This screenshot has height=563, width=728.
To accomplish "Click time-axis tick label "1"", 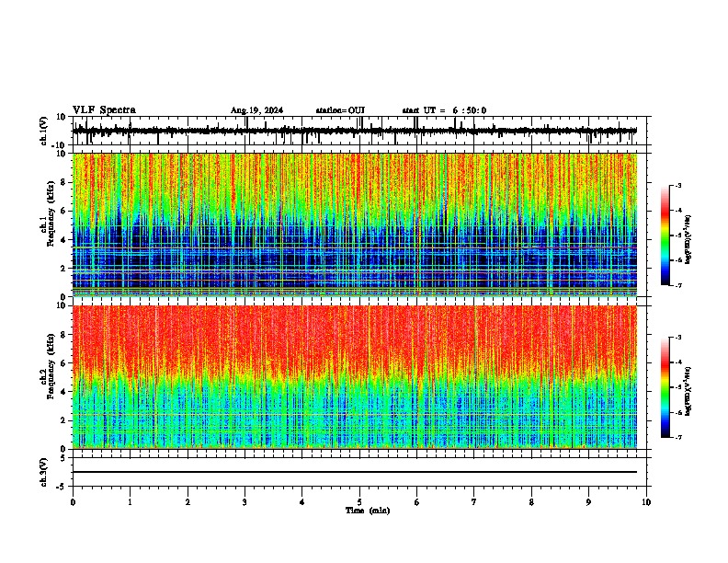I will [131, 502].
